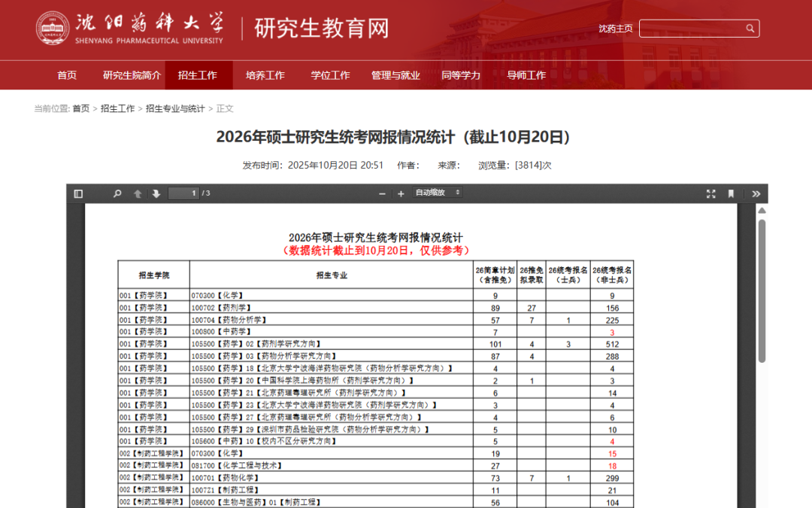Go to previous PDF page
The width and height of the screenshot is (812, 508).
coord(138,193)
